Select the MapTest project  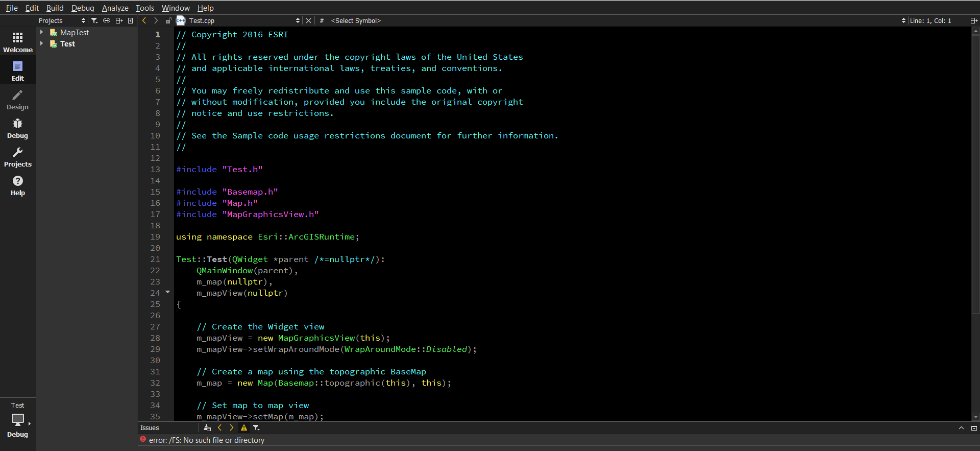click(75, 32)
